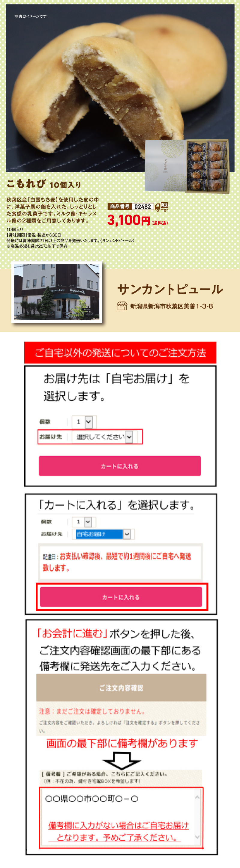Click the 3,100円 price text
Image resolution: width=240 pixels, height=868 pixels.
pos(128,220)
